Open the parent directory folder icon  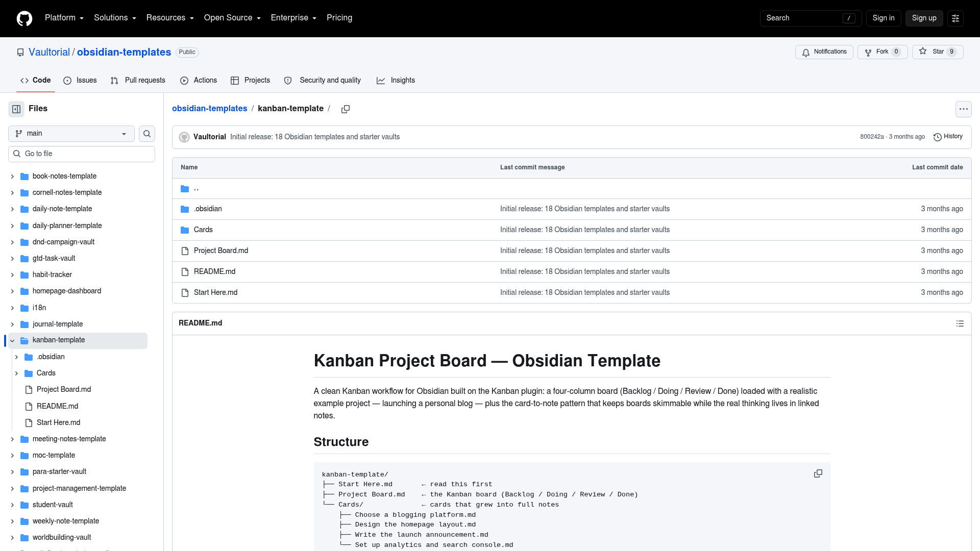[185, 189]
